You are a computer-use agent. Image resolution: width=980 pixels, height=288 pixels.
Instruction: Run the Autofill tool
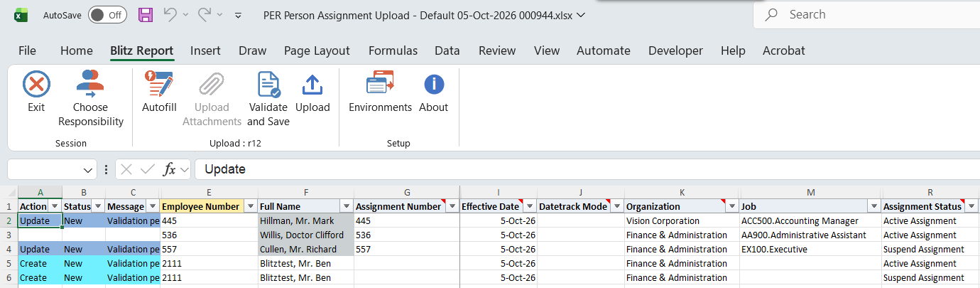(159, 92)
